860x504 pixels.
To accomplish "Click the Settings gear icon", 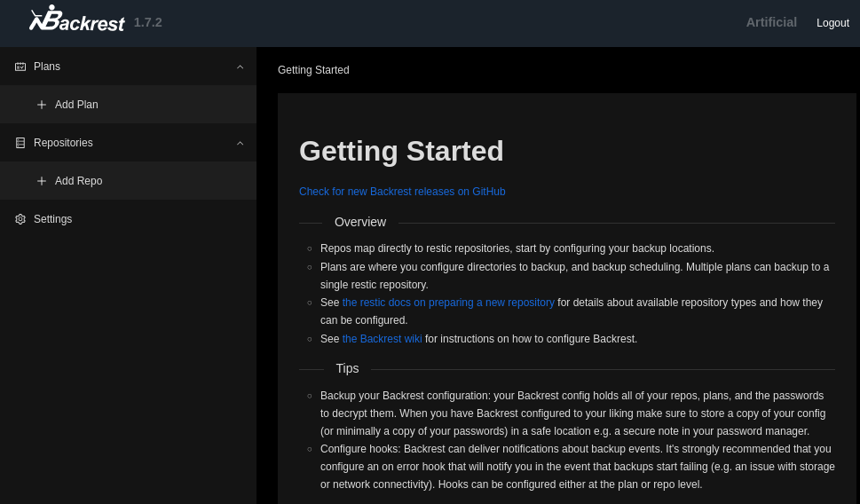I will tap(20, 219).
